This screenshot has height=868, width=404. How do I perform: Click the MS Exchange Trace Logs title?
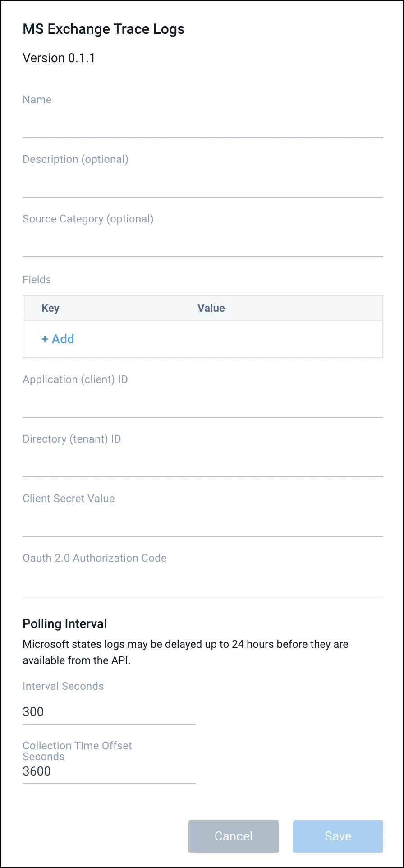[x=104, y=28]
